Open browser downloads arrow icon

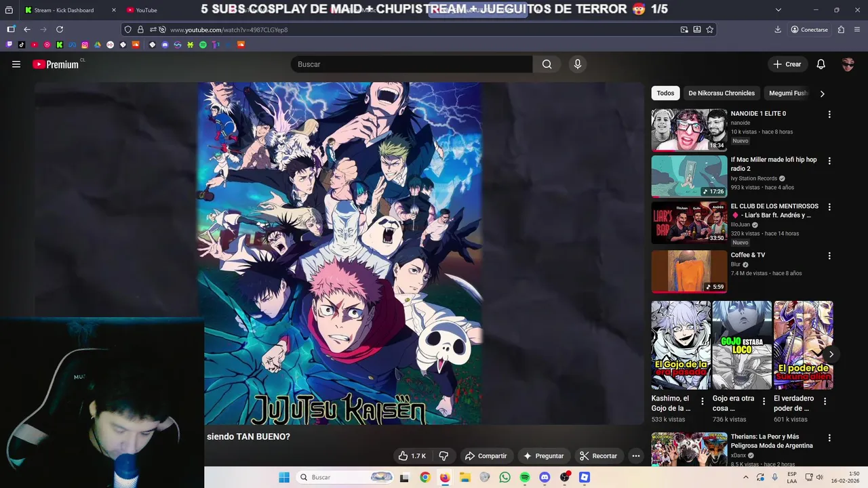pos(778,30)
